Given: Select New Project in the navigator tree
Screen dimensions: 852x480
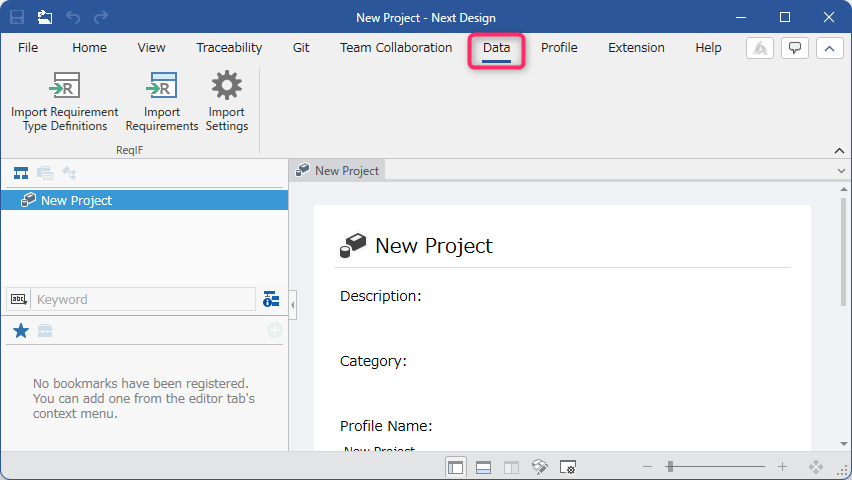Looking at the screenshot, I should (145, 200).
